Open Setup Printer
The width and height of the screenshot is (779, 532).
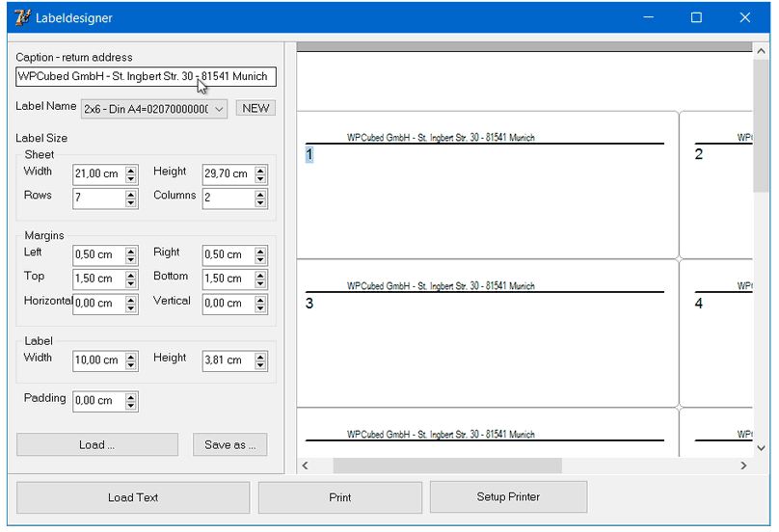508,497
